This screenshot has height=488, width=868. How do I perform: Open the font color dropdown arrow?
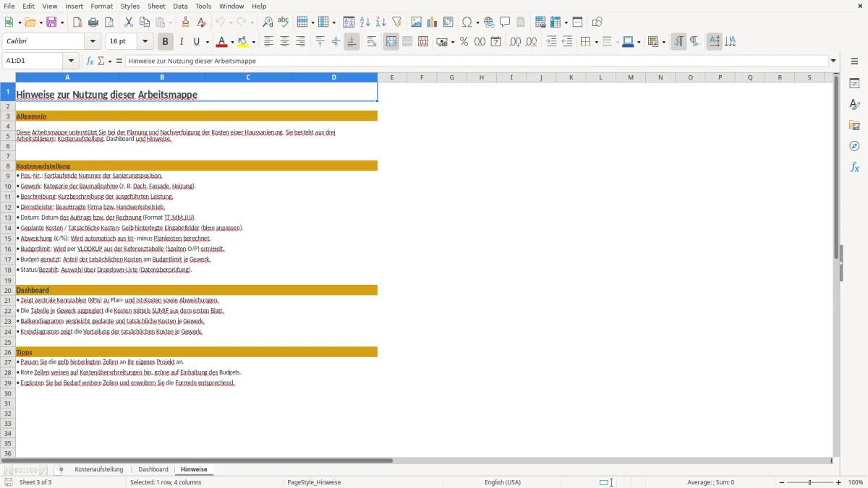click(x=232, y=42)
